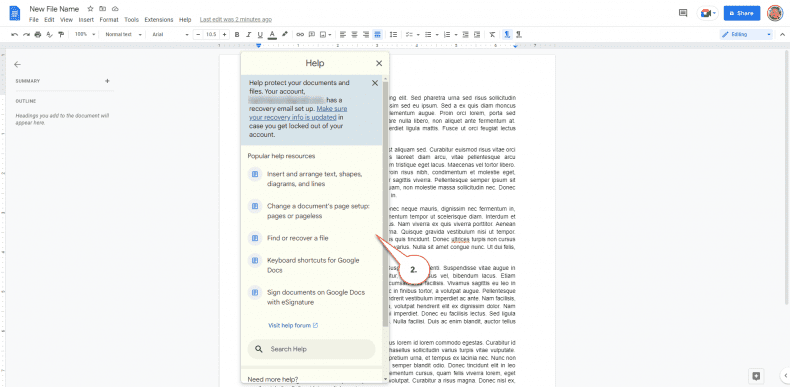Open the zoom level dropdown

coord(85,35)
